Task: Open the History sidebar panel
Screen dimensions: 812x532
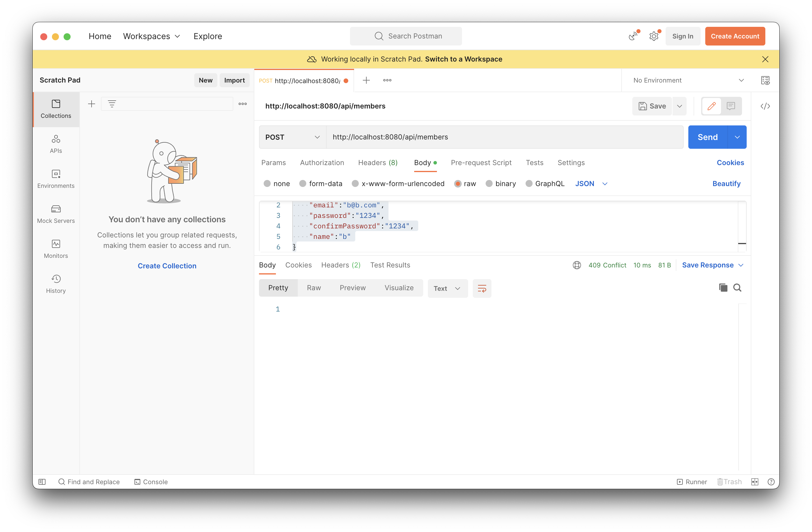Action: tap(56, 284)
